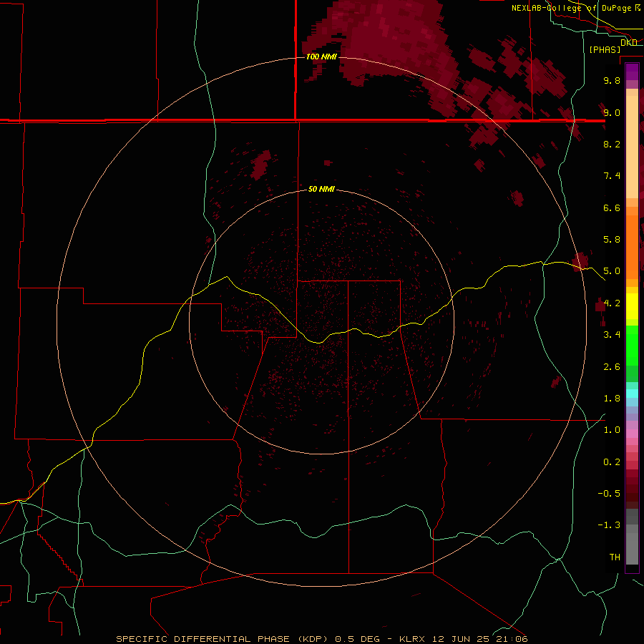The image size is (644, 644).
Task: Click the 8.2 value on color scale
Action: [x=612, y=144]
